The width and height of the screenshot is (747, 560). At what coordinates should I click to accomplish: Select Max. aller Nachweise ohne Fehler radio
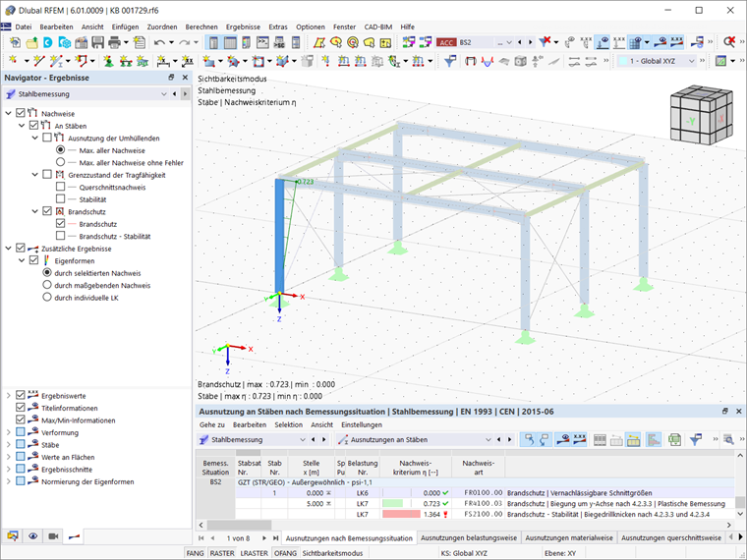pyautogui.click(x=61, y=162)
